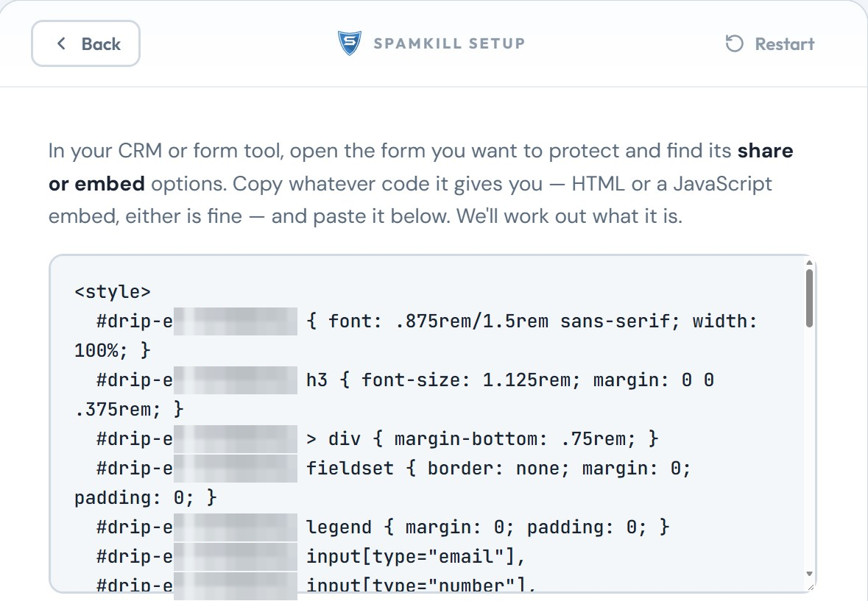Click the 'input[type="email"],' code text
Screen dimensions: 868x601
coord(416,555)
